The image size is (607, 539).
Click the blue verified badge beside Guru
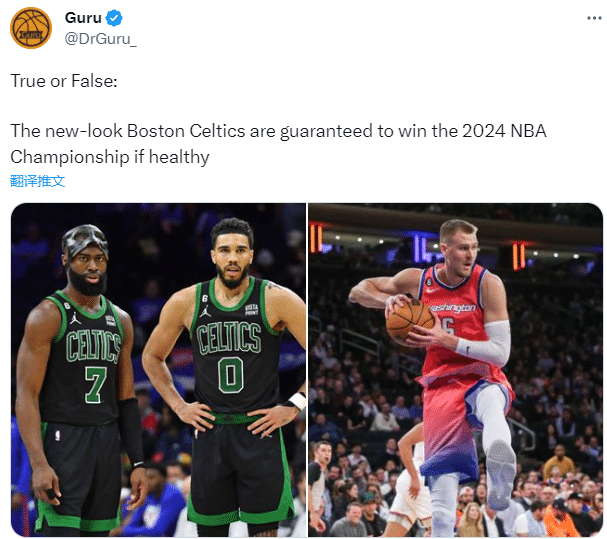[116, 18]
